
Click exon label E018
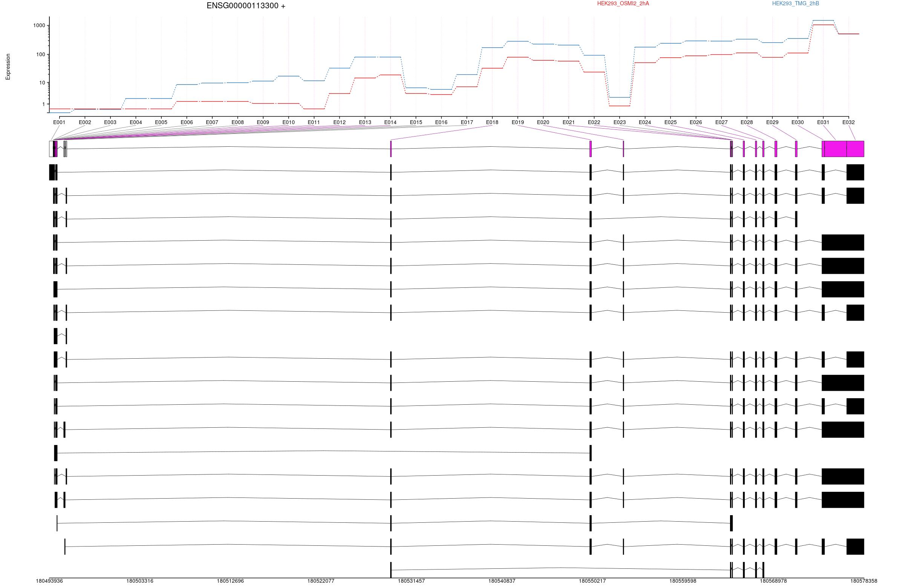pyautogui.click(x=492, y=122)
